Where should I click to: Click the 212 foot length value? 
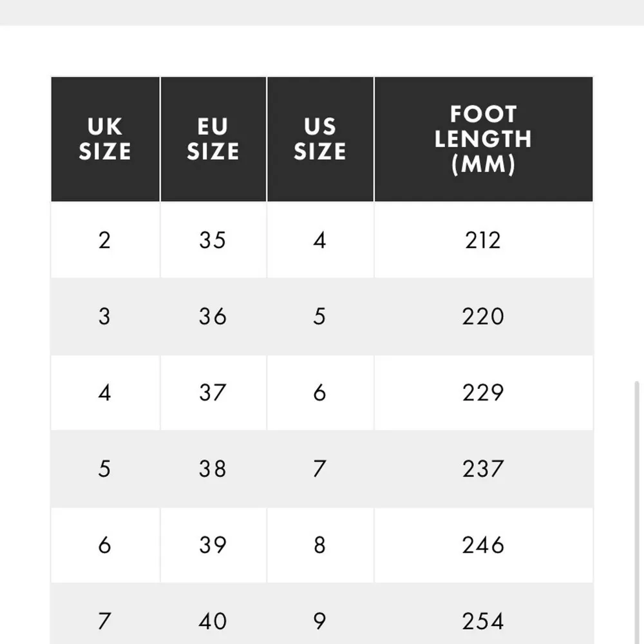pos(482,240)
